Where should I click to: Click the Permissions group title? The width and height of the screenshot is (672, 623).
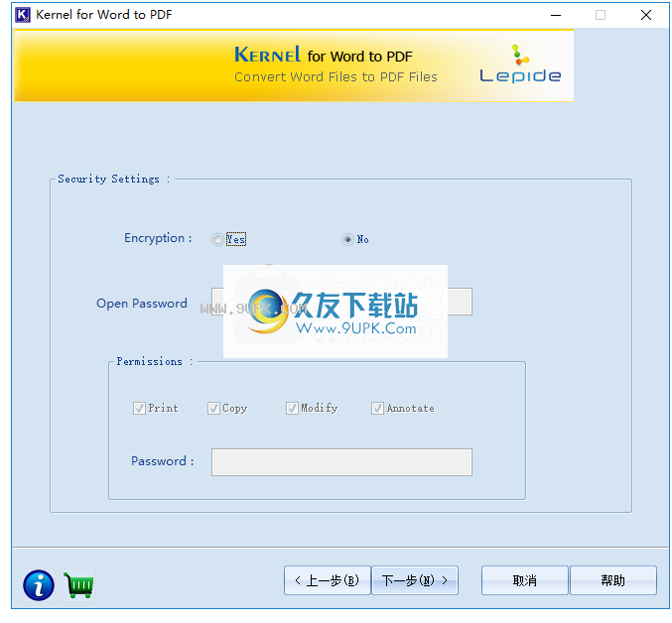click(x=155, y=362)
